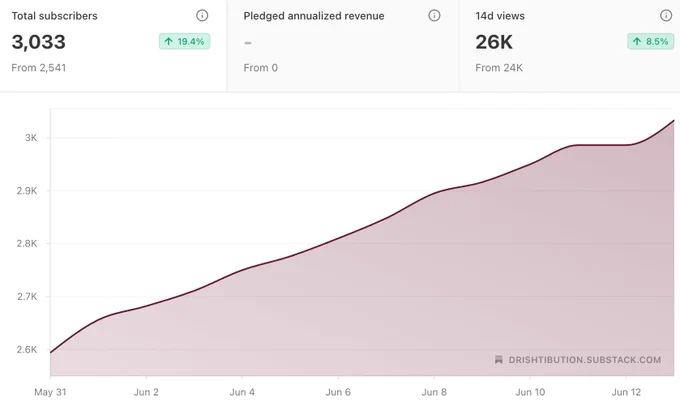Select the Total subscribers card

tap(113, 46)
